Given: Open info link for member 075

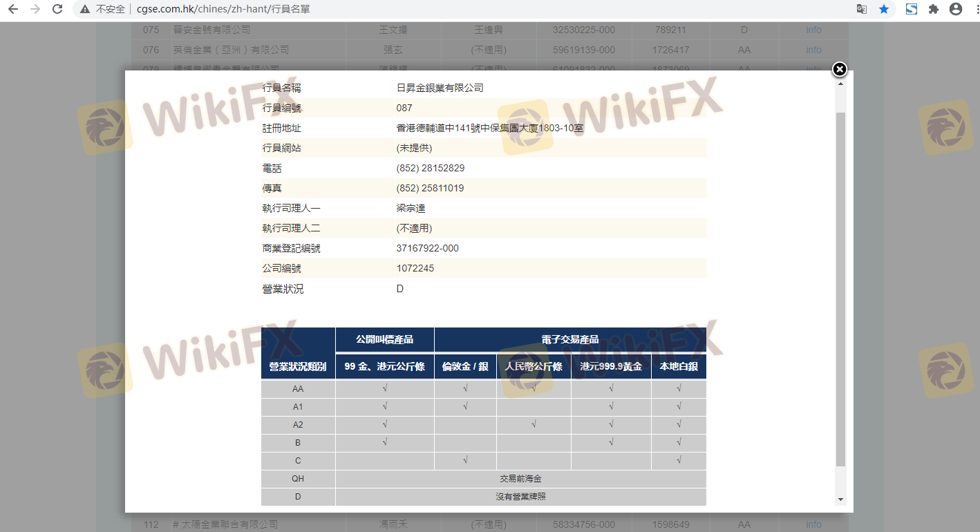Looking at the screenshot, I should 813,30.
